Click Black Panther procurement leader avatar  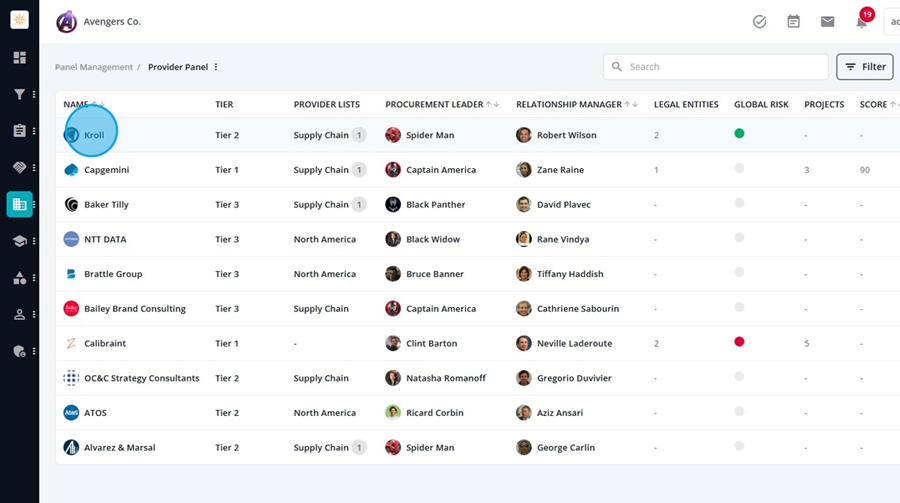(393, 204)
